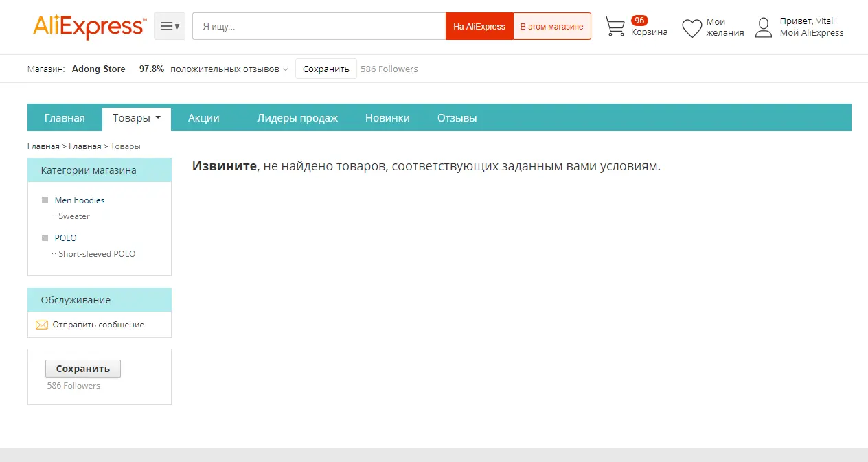Open the 'Корзина' cart link
Screen dimensions: 868x462
[x=649, y=32]
